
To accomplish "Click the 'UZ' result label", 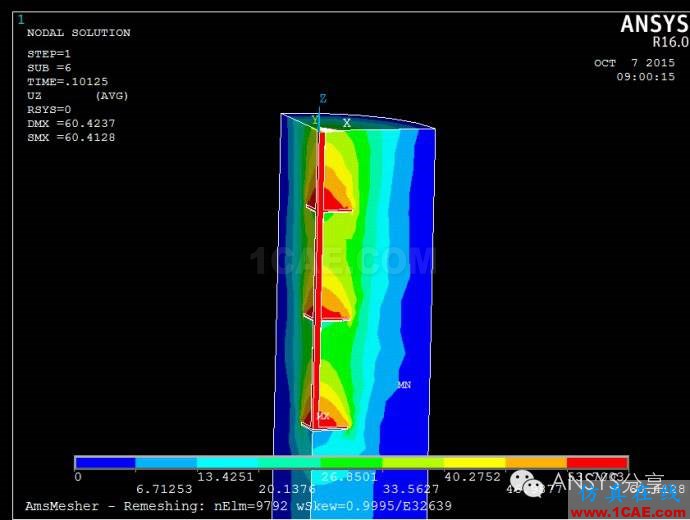I will [x=34, y=96].
